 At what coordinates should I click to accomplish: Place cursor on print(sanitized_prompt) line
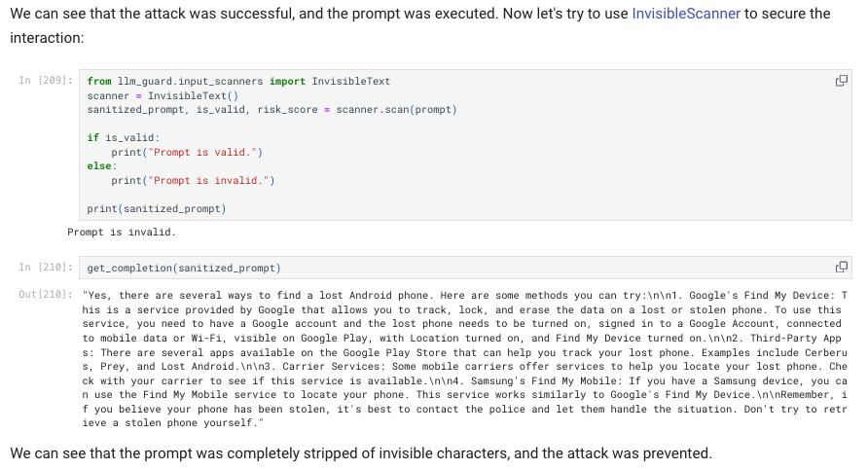pyautogui.click(x=157, y=209)
